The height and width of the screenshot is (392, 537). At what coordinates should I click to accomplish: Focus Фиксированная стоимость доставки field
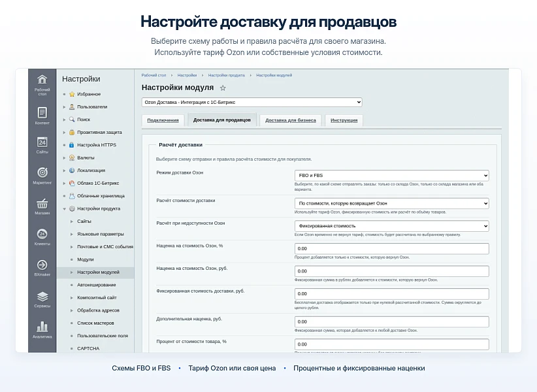tap(391, 294)
